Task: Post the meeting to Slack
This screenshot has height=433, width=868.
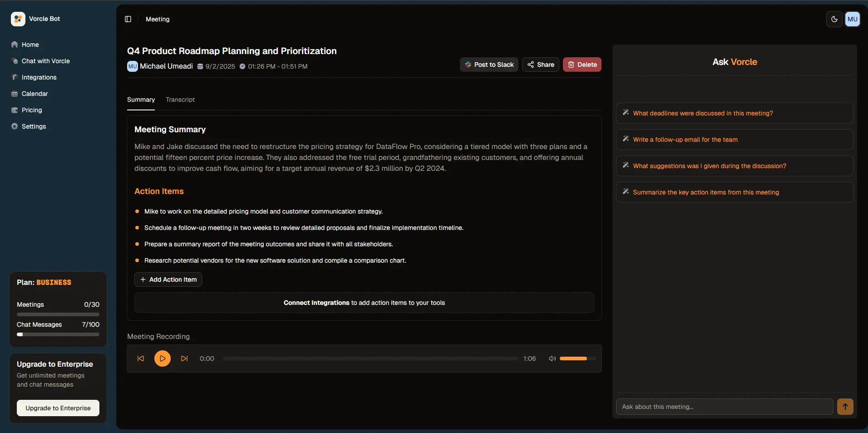Action: (x=489, y=65)
